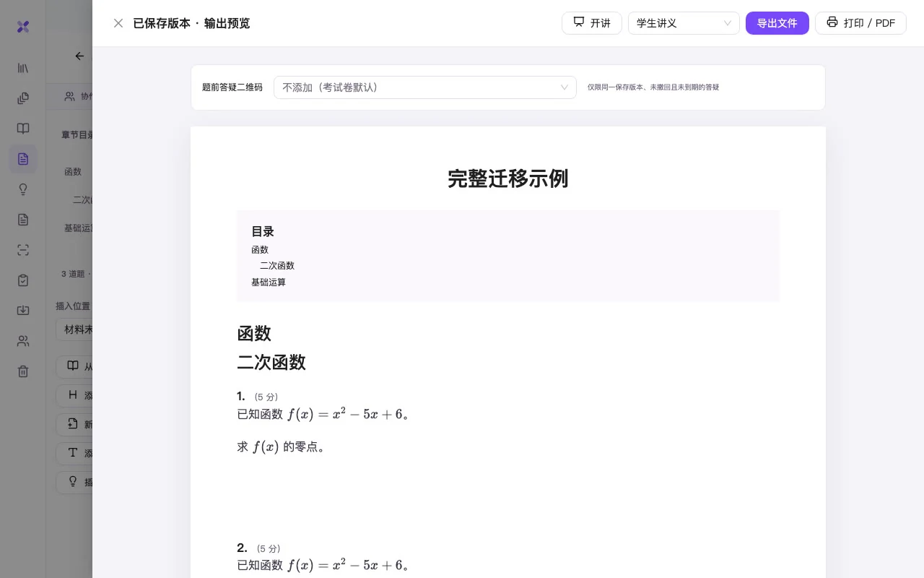
Task: Click question 1 text 求 f(x) 的零点
Action: pos(283,447)
